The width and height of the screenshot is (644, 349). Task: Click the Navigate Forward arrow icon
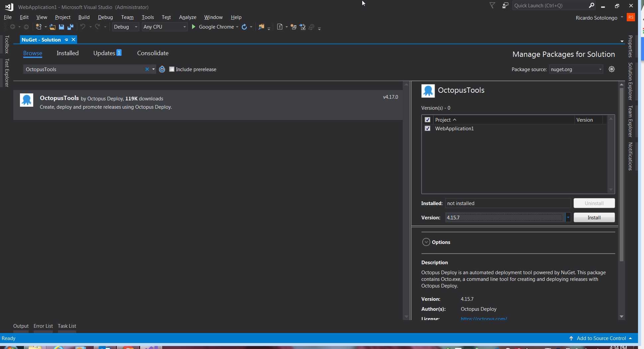click(26, 27)
